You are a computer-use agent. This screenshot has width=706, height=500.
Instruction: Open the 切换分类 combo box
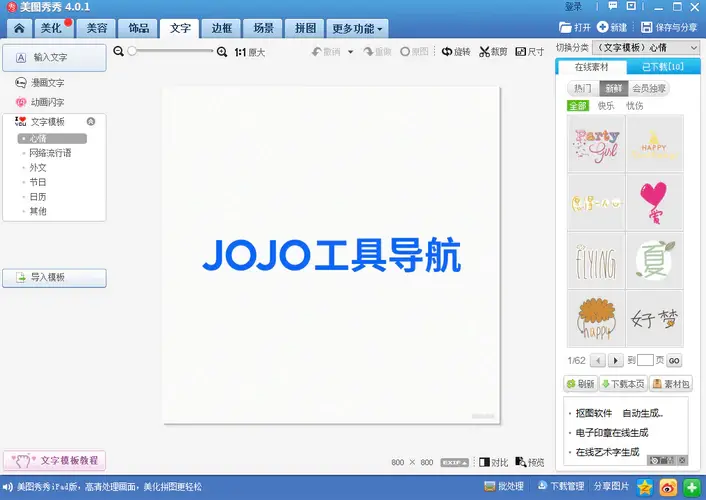646,47
